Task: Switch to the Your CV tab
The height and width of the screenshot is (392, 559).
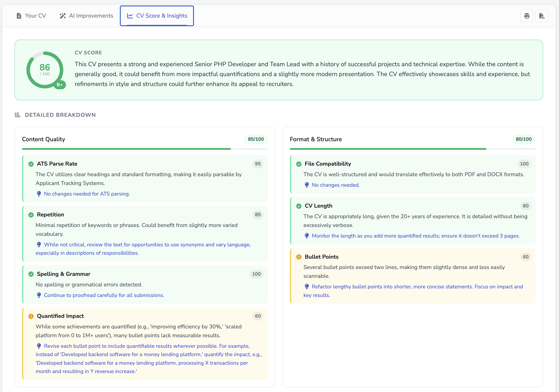Action: coord(35,15)
